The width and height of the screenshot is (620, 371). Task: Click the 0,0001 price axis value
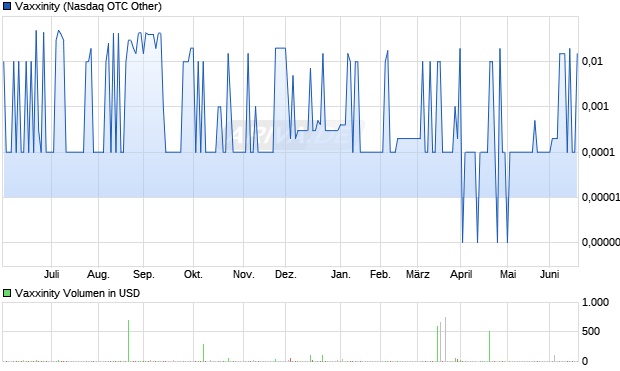(598, 152)
